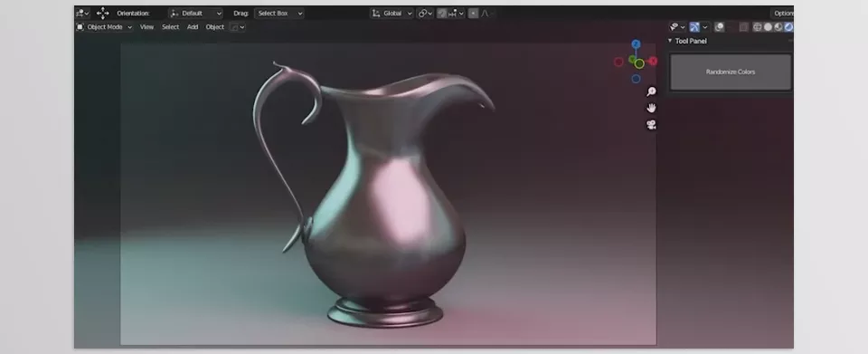Select the Move tool icon
This screenshot has width=868, height=354.
tap(102, 14)
